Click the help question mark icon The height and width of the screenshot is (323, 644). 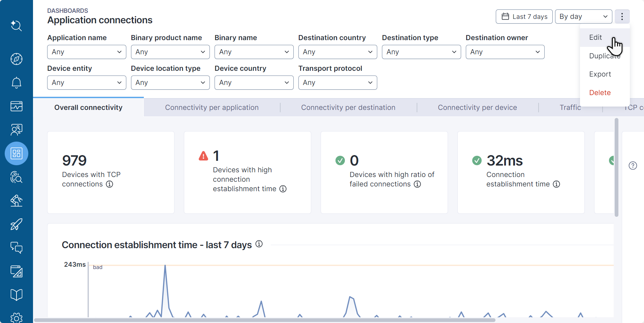coord(633,166)
